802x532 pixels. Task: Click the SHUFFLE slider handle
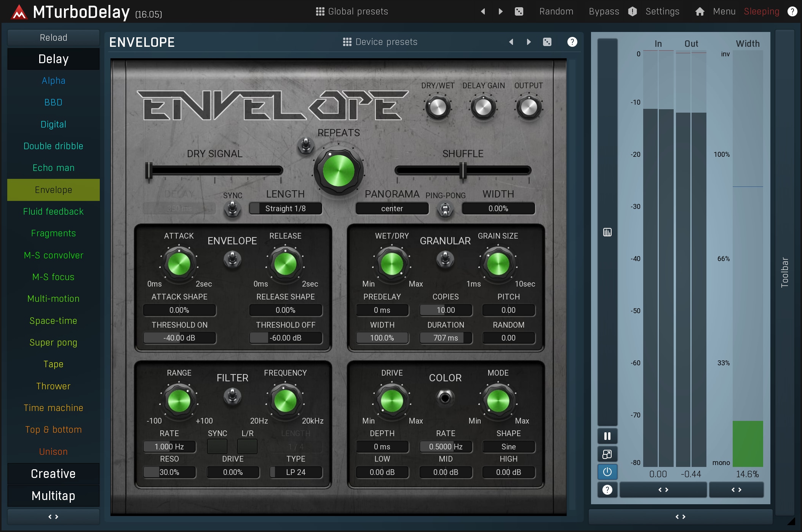pyautogui.click(x=463, y=170)
